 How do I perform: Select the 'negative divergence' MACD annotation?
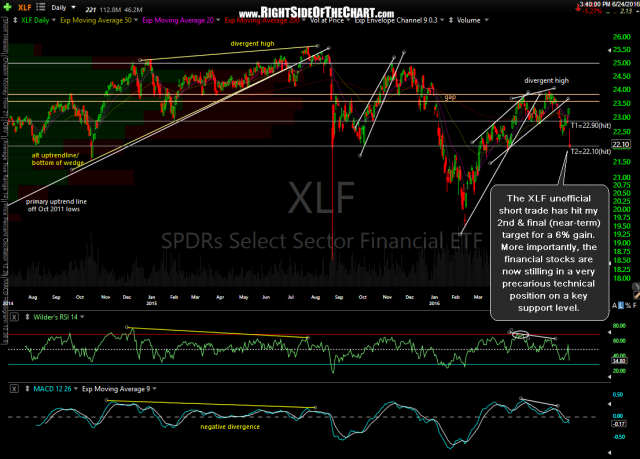pos(230,427)
